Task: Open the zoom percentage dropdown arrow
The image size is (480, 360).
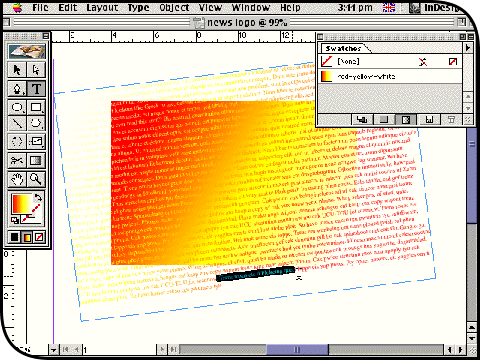Action: click(x=54, y=350)
